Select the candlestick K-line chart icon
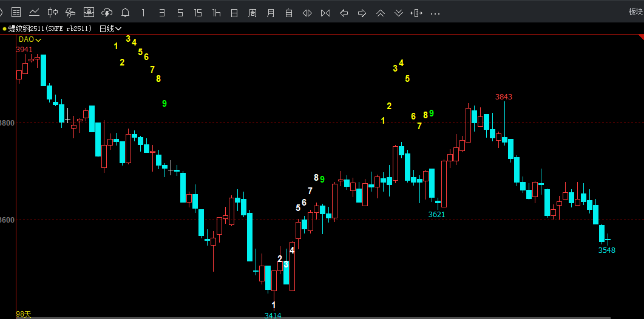Screen dimensions: 644x319 (x=53, y=13)
